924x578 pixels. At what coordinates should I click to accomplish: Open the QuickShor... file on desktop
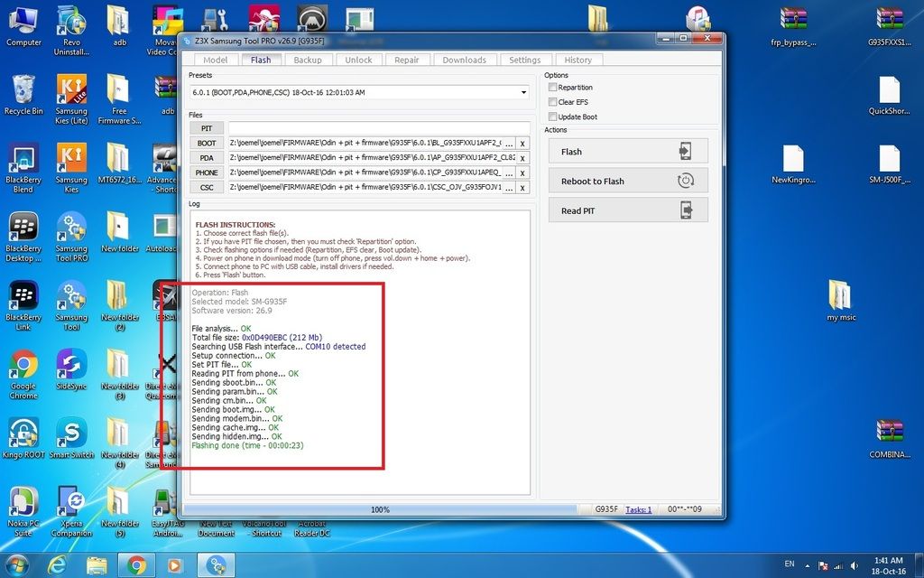(889, 95)
